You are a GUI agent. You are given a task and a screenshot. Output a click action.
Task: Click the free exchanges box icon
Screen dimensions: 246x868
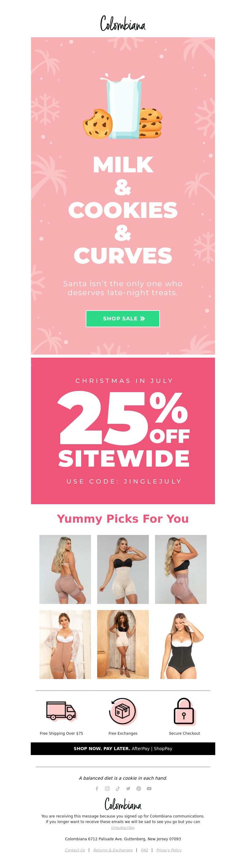(x=123, y=711)
